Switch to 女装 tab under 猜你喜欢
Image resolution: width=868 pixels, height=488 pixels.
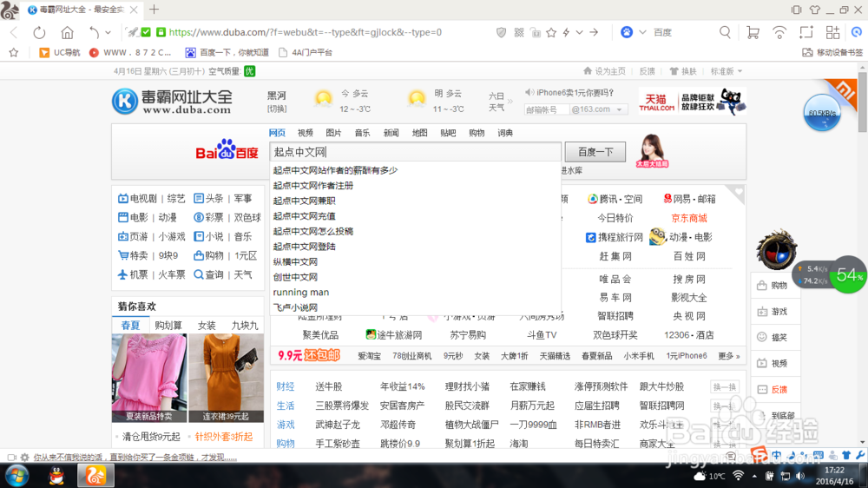coord(207,325)
